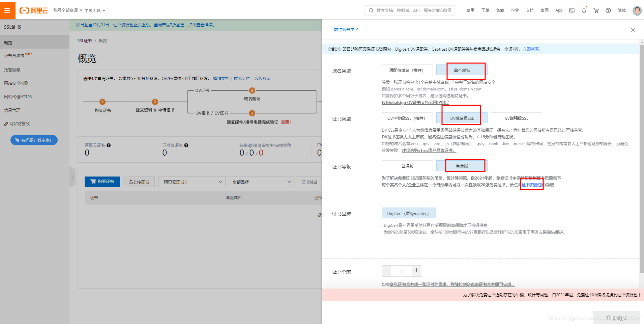This screenshot has height=324, width=644.
Task: Click the SSL证书 breadcrumb
Action: (x=85, y=41)
